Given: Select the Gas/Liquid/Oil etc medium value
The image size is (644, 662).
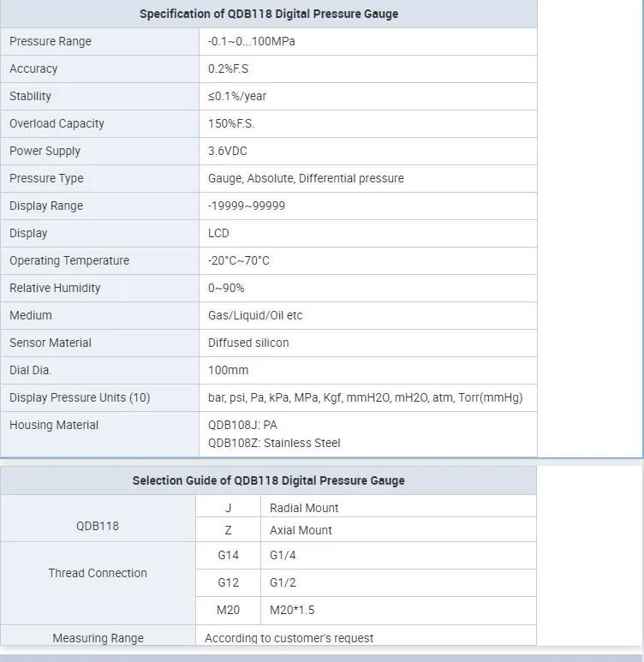Looking at the screenshot, I should click(x=255, y=315).
